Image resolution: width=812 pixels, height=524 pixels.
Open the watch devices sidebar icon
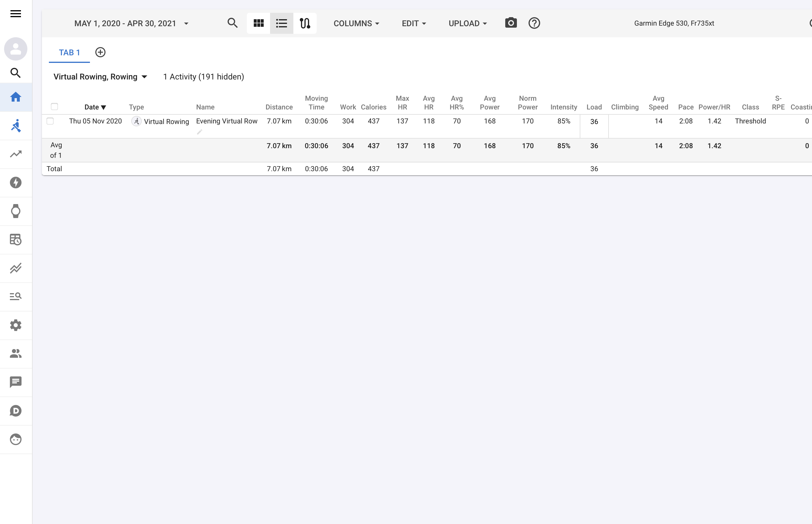click(x=16, y=211)
